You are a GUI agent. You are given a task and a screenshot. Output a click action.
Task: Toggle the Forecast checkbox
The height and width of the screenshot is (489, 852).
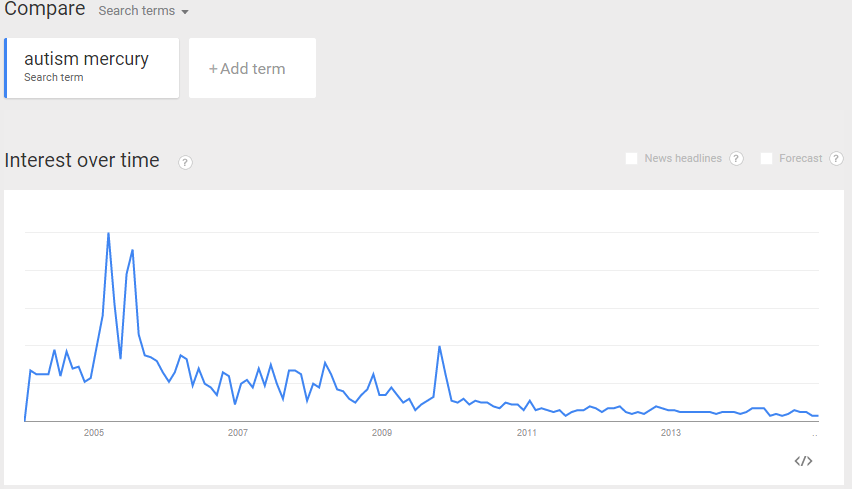766,158
